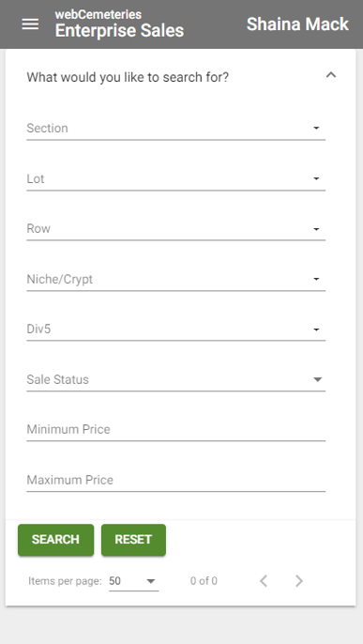Screen dimensions: 363x644
Task: Open the Niche/Crypt select field
Action: point(176,280)
